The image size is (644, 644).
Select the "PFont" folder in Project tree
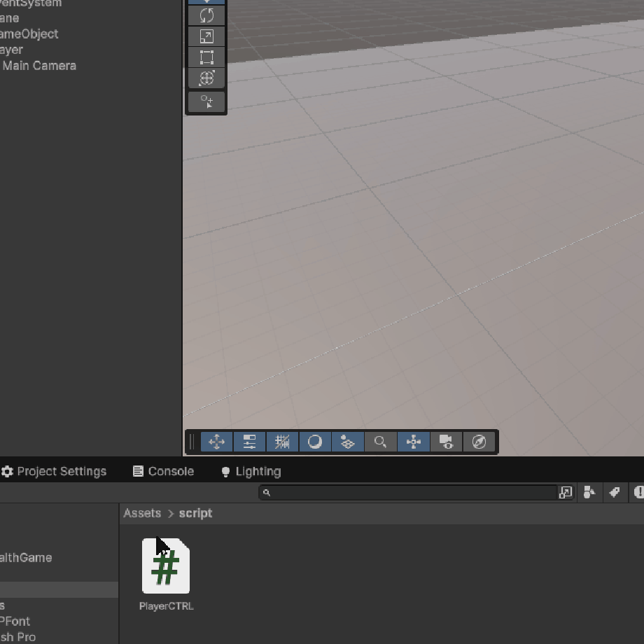tap(15, 622)
